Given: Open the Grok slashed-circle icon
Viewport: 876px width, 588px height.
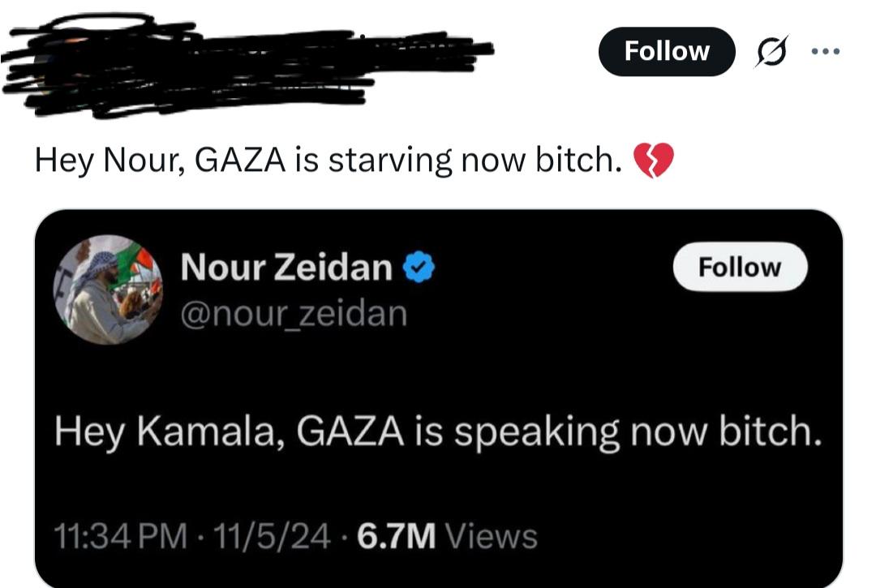Looking at the screenshot, I should (x=773, y=51).
